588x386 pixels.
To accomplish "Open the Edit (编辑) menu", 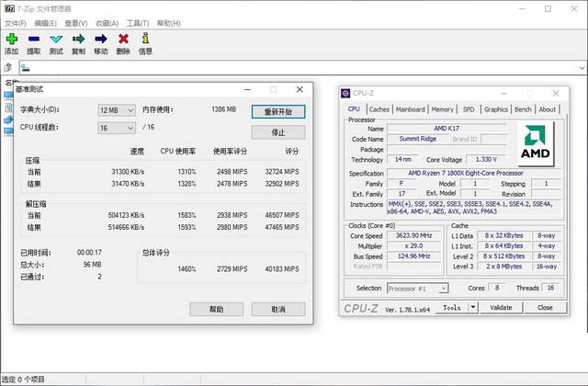I will pos(45,23).
